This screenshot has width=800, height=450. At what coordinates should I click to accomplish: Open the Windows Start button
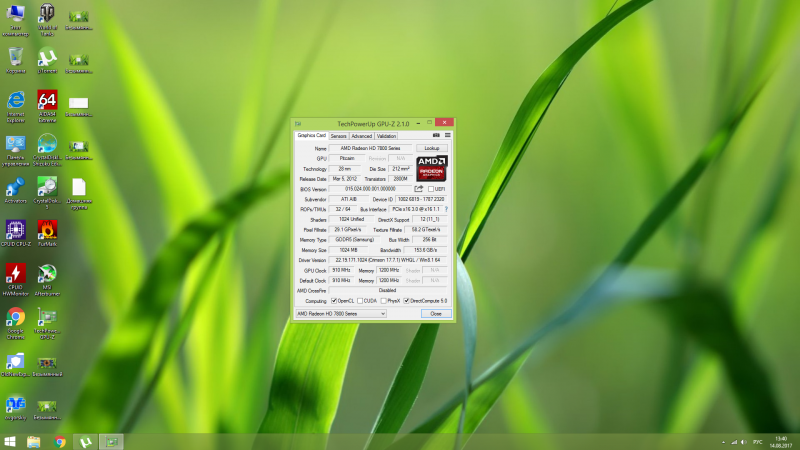click(x=10, y=442)
